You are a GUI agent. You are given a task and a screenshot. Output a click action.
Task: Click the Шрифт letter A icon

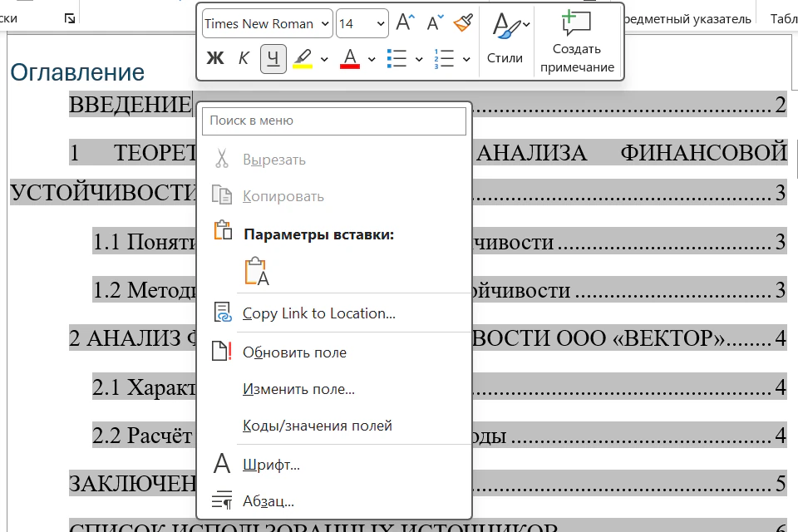(x=222, y=464)
